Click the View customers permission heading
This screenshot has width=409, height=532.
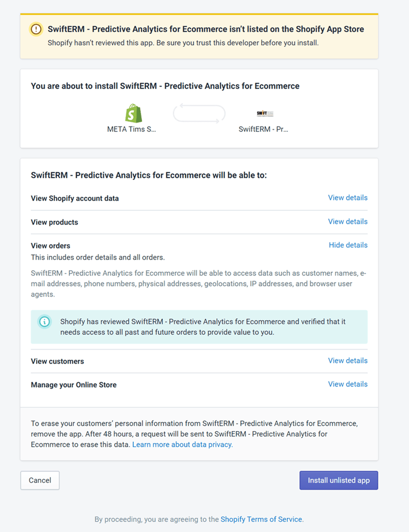58,361
